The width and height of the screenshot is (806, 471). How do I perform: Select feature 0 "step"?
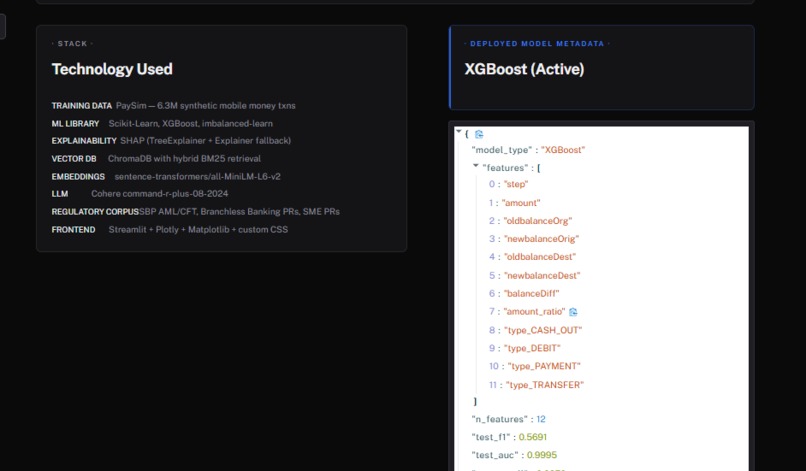click(516, 184)
